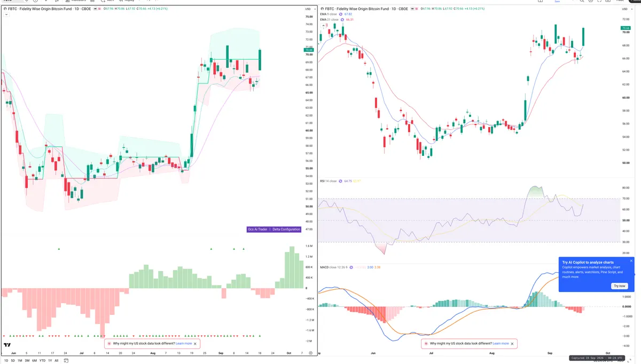Select the All time range
Image resolution: width=641 pixels, height=364 pixels.
57,360
